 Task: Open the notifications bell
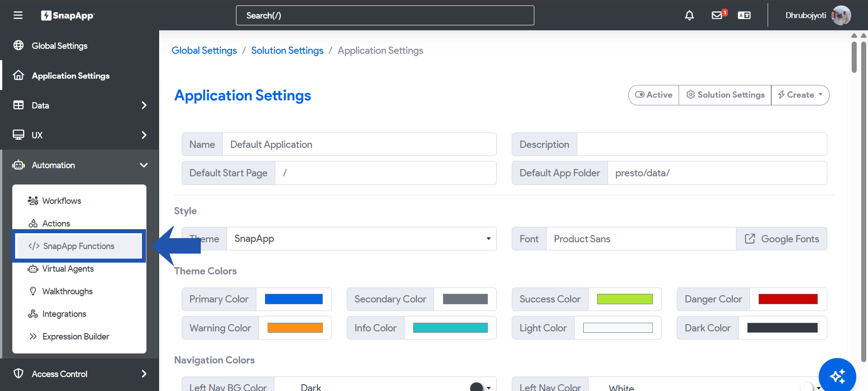pyautogui.click(x=689, y=15)
